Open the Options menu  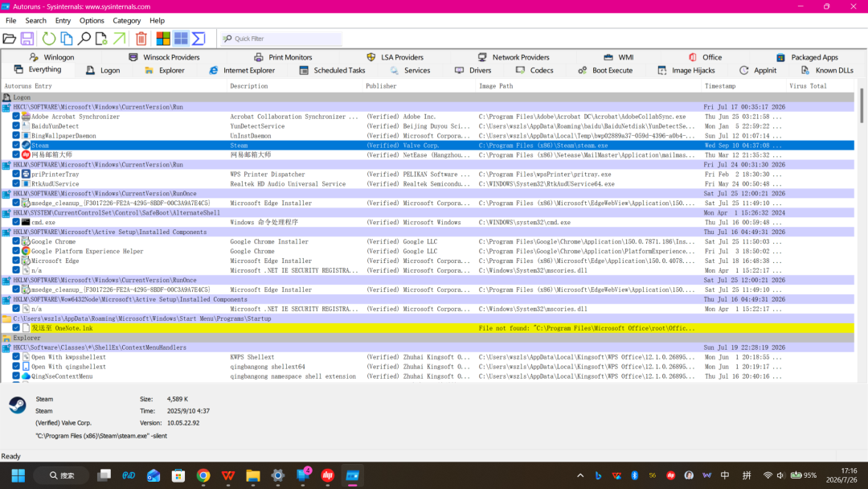coord(92,20)
